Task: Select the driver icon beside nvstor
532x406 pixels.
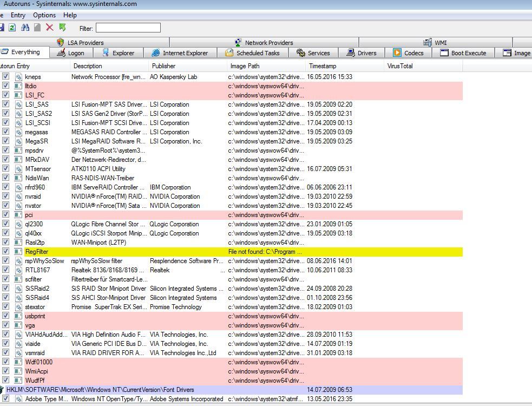Action: 18,206
